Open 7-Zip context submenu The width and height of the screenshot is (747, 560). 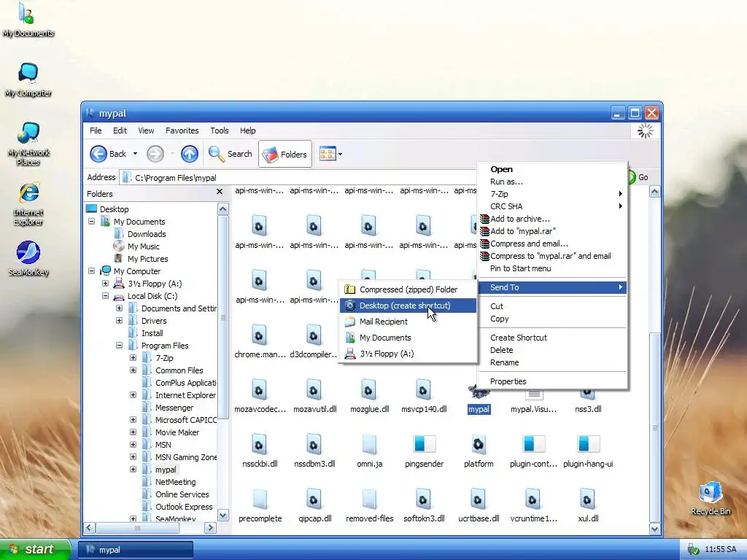[x=552, y=194]
